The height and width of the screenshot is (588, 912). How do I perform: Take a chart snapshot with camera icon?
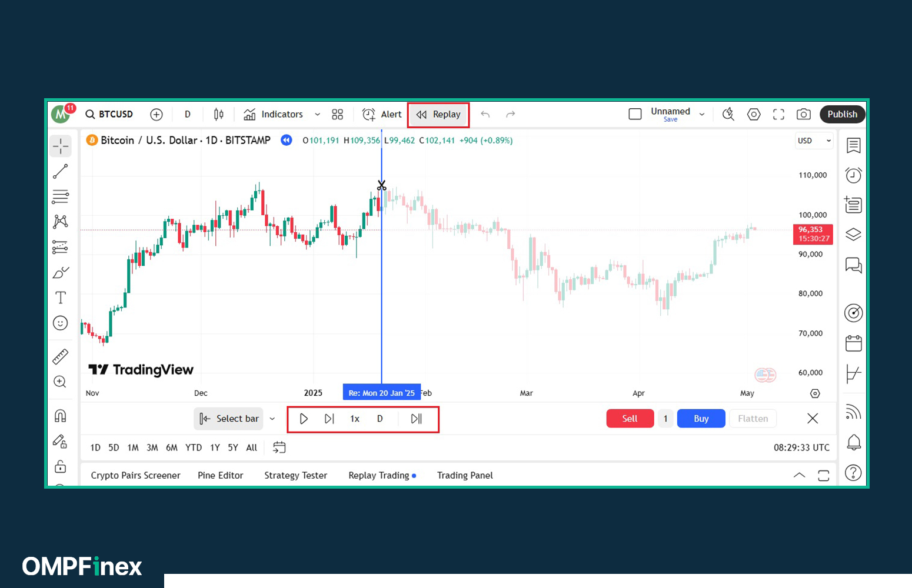[x=804, y=115]
